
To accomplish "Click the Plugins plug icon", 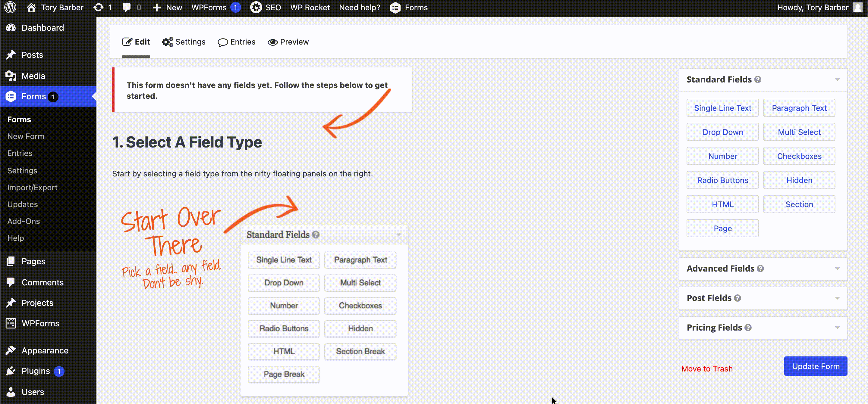I will (x=11, y=371).
